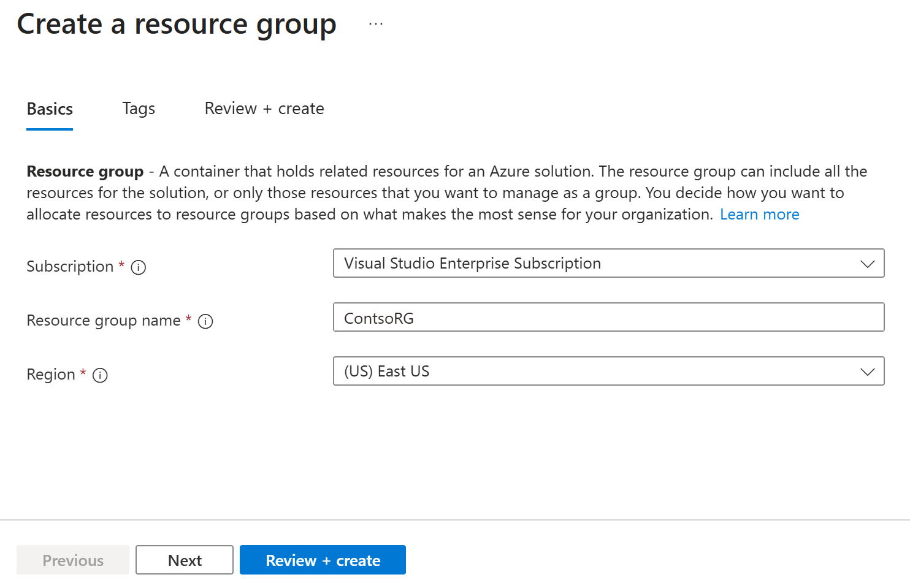Click the greyed-out Previous button

(x=73, y=560)
